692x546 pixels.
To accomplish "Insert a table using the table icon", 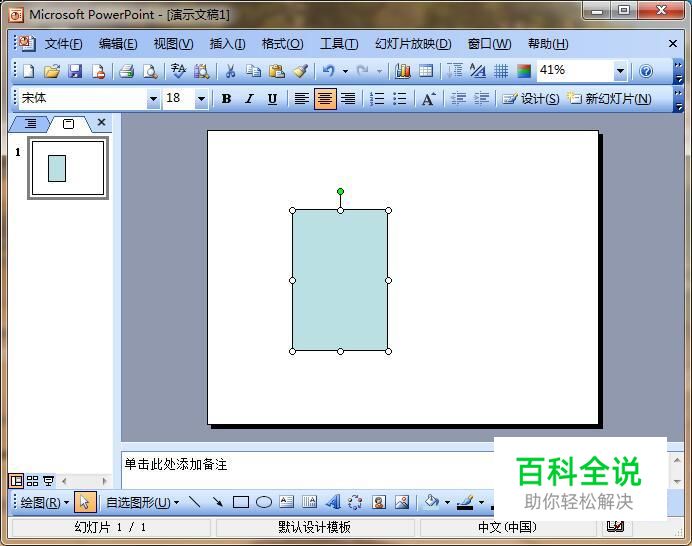I will [x=426, y=71].
